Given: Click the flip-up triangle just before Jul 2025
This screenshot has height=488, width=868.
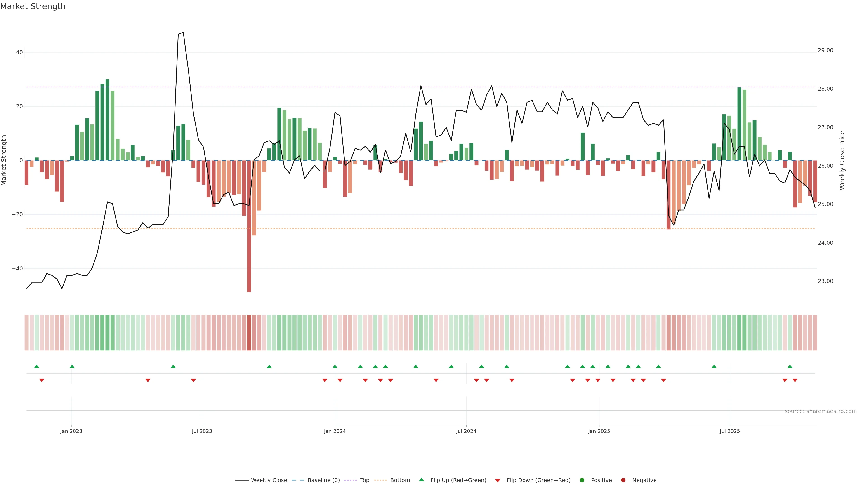Looking at the screenshot, I should coord(714,366).
